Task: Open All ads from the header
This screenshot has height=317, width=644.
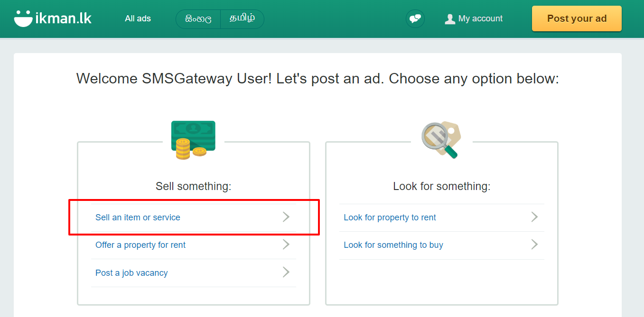Action: 138,19
